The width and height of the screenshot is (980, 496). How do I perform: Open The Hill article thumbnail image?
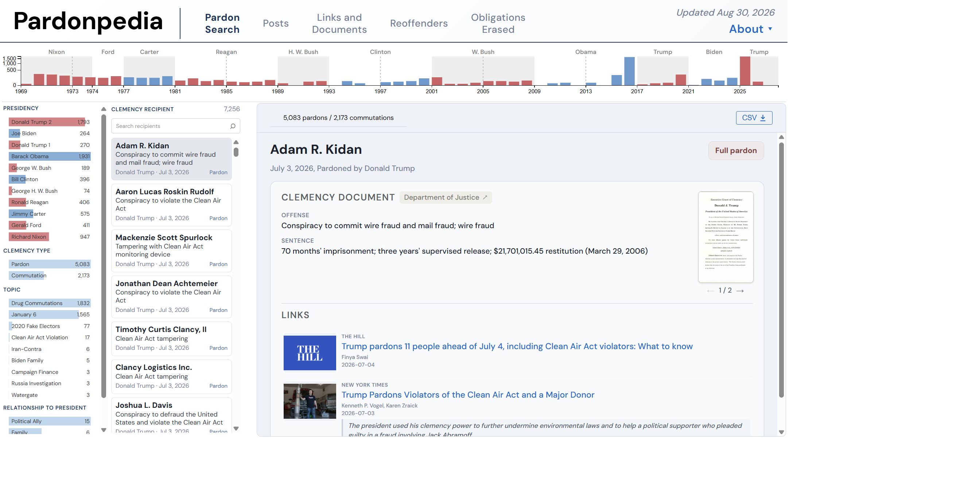pos(310,353)
